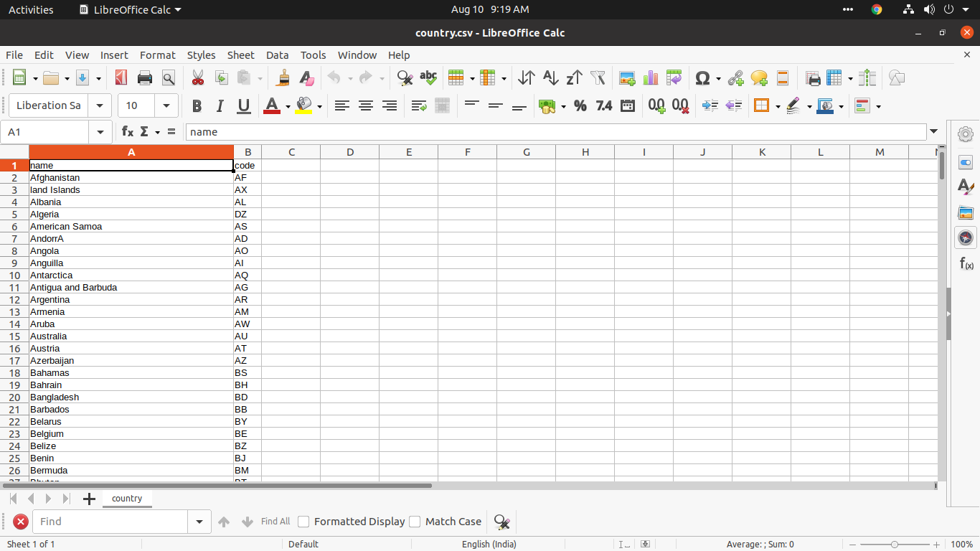Image resolution: width=980 pixels, height=551 pixels.
Task: Tick the Match Case checkbox
Action: 415,522
